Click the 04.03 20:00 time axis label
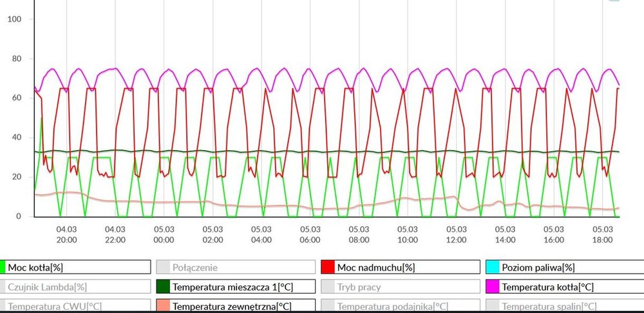644x313 pixels. tap(66, 234)
